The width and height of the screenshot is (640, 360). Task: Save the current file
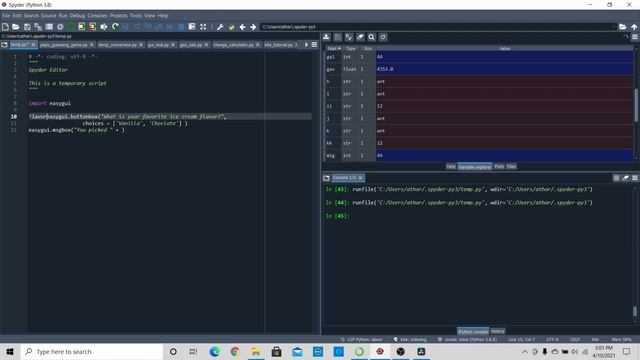pyautogui.click(x=27, y=27)
